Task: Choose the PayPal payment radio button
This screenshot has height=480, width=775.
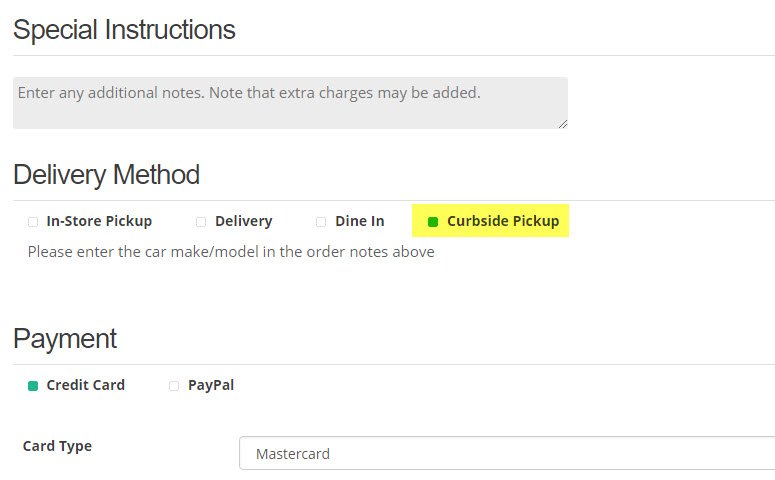Action: [174, 385]
